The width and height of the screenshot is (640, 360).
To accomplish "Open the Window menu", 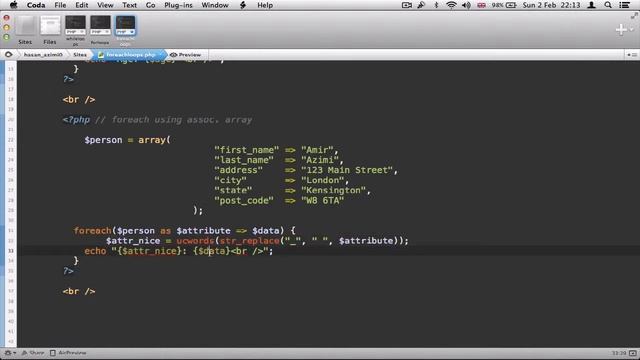I will pyautogui.click(x=215, y=5).
